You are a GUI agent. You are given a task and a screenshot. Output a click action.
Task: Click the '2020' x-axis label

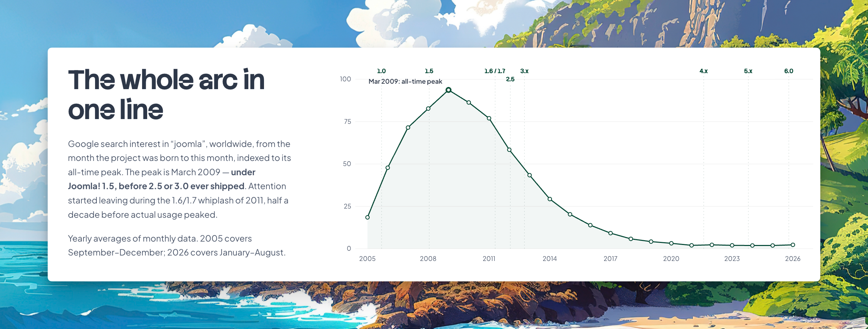pos(671,259)
